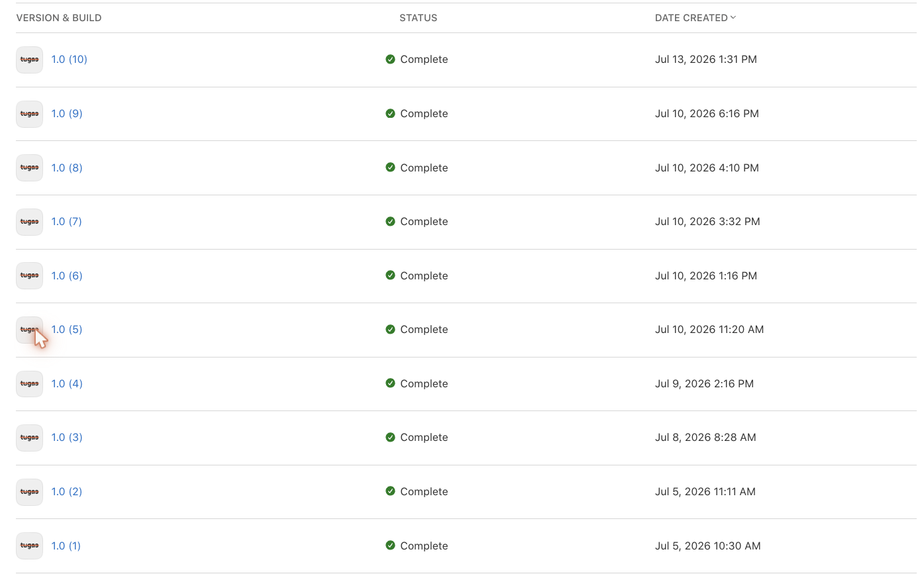Click the Status column header
This screenshot has height=574, width=924.
(x=418, y=18)
